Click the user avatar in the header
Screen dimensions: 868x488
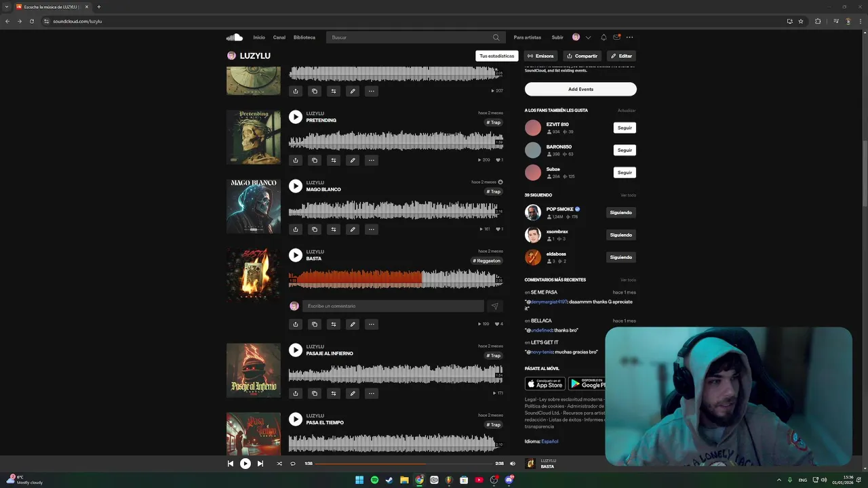[x=576, y=37]
